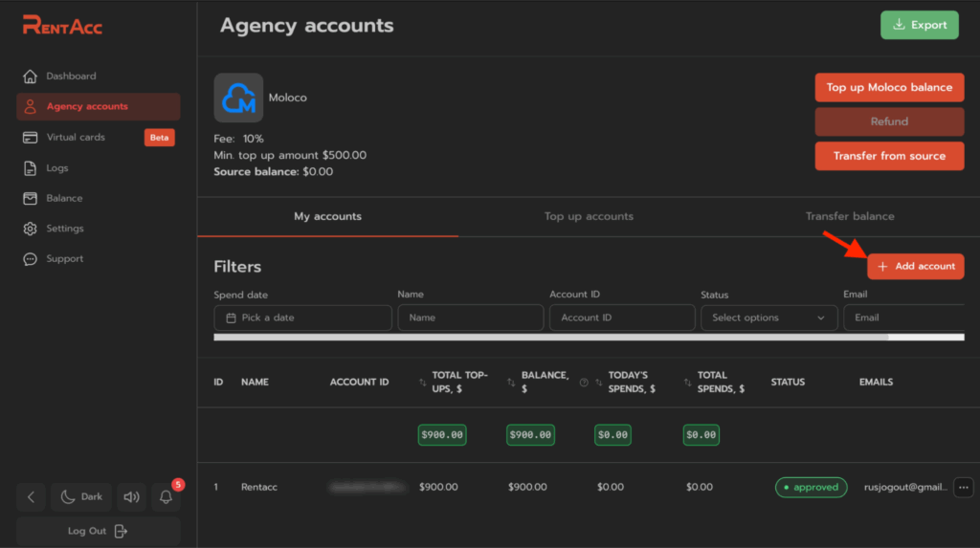Switch to My accounts tab
Screen dimensions: 980x548
pos(327,216)
